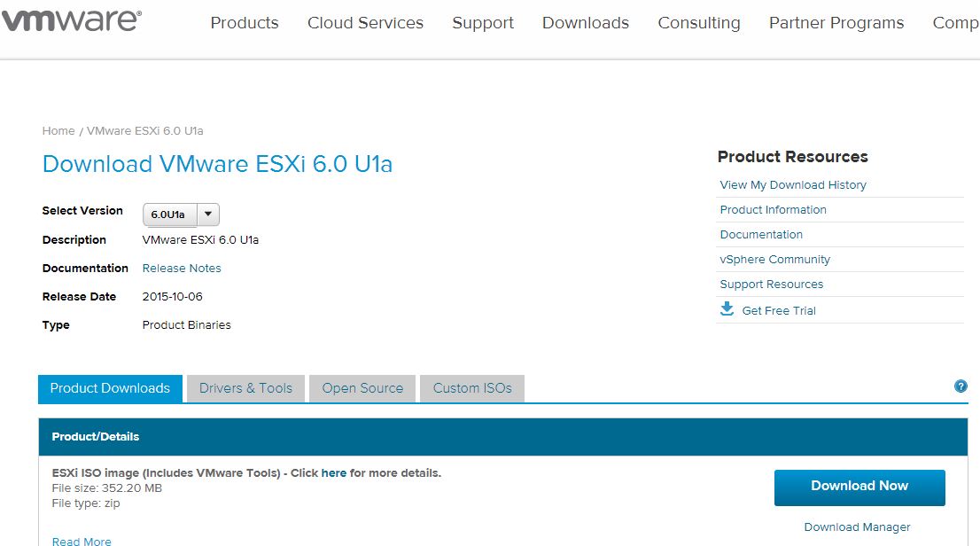The width and height of the screenshot is (980, 546).
Task: Click the Product Binaries type value
Action: (187, 325)
